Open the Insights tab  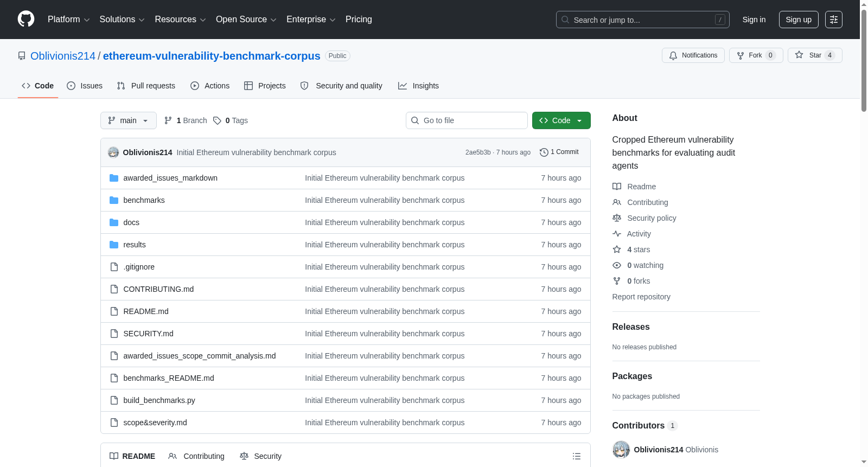click(x=418, y=86)
